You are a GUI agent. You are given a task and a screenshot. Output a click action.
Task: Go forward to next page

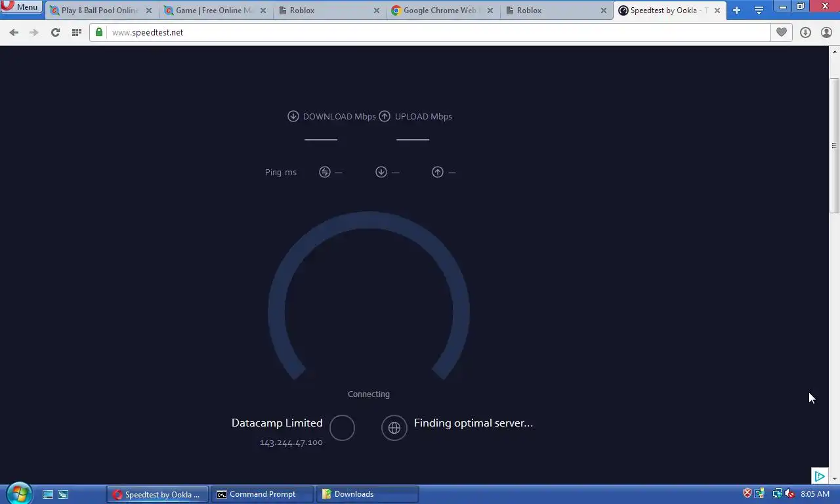[x=34, y=32]
